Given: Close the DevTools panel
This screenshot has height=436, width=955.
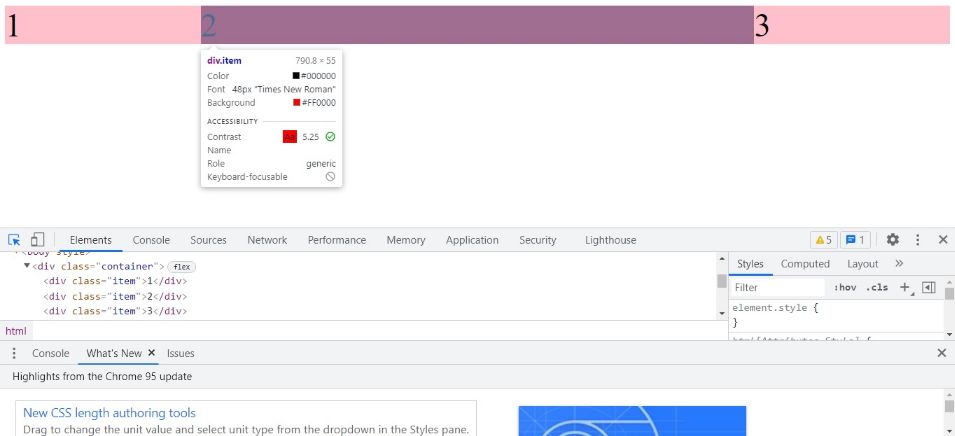Looking at the screenshot, I should click(x=943, y=240).
